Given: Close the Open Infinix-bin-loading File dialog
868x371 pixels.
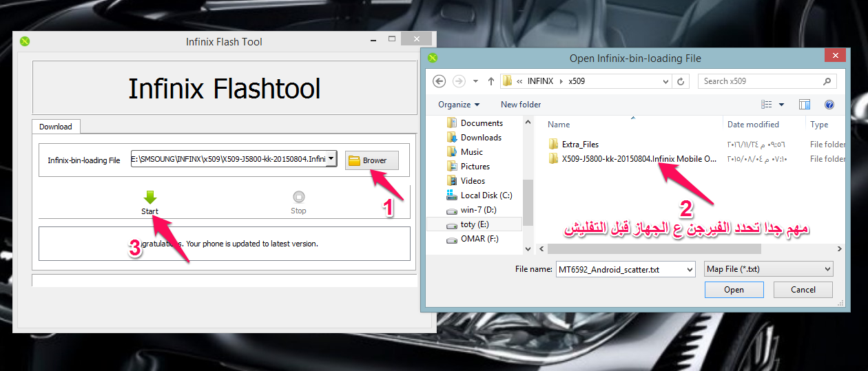Looking at the screenshot, I should pos(836,55).
